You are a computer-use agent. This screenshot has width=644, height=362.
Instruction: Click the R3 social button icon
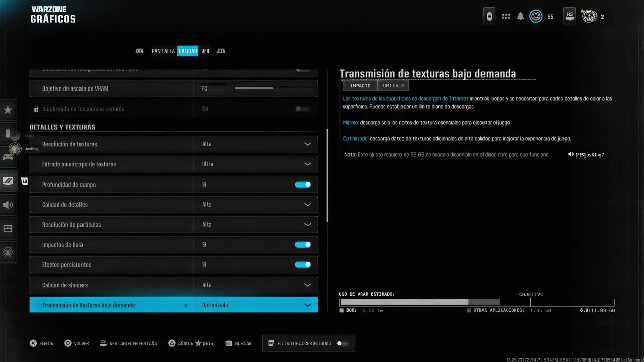[570, 16]
